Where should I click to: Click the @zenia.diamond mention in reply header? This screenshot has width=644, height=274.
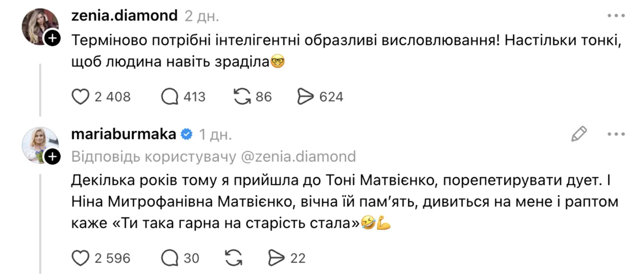298,157
